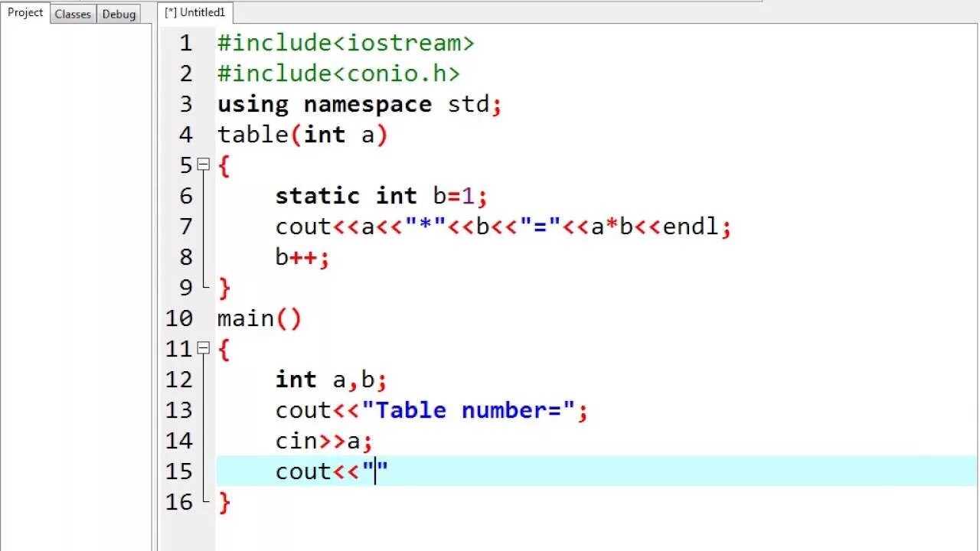This screenshot has height=551, width=980.
Task: Click line number 12 in the gutter
Action: click(179, 380)
